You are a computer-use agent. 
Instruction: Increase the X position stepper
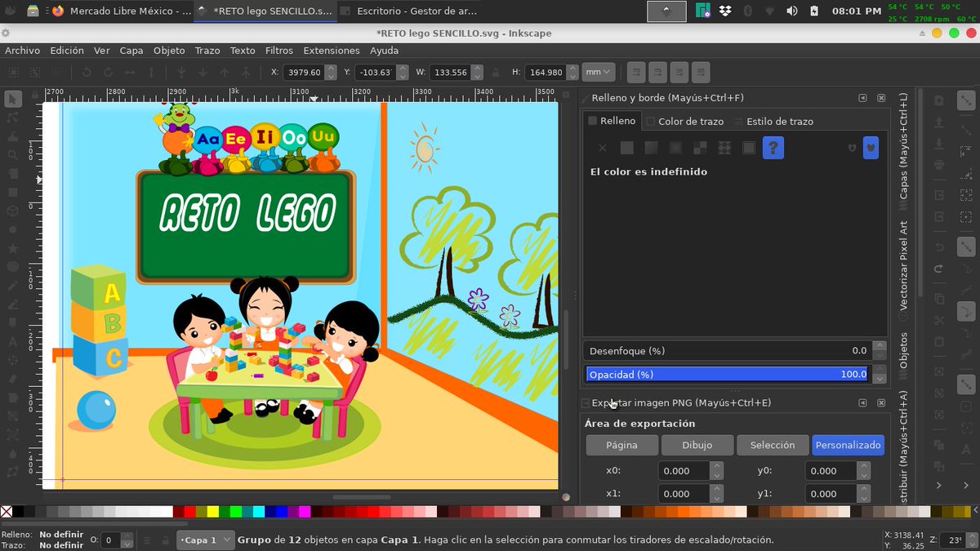[x=331, y=69]
